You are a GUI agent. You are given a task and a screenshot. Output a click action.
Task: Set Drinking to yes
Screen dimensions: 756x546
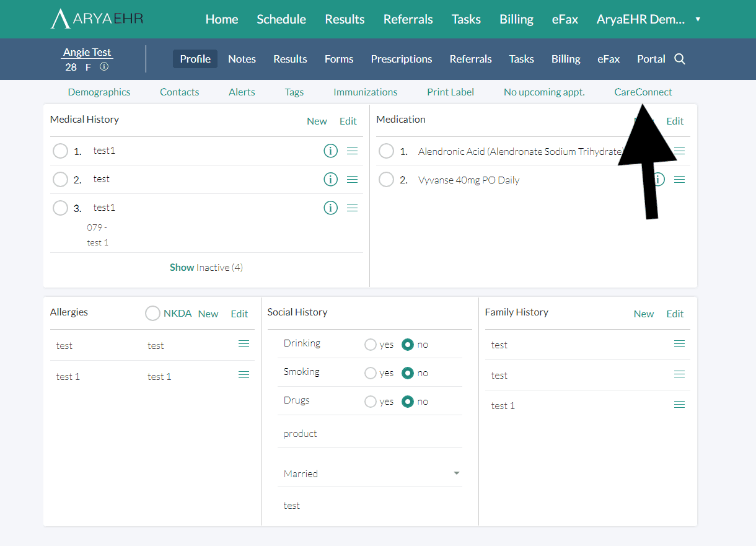[371, 345]
